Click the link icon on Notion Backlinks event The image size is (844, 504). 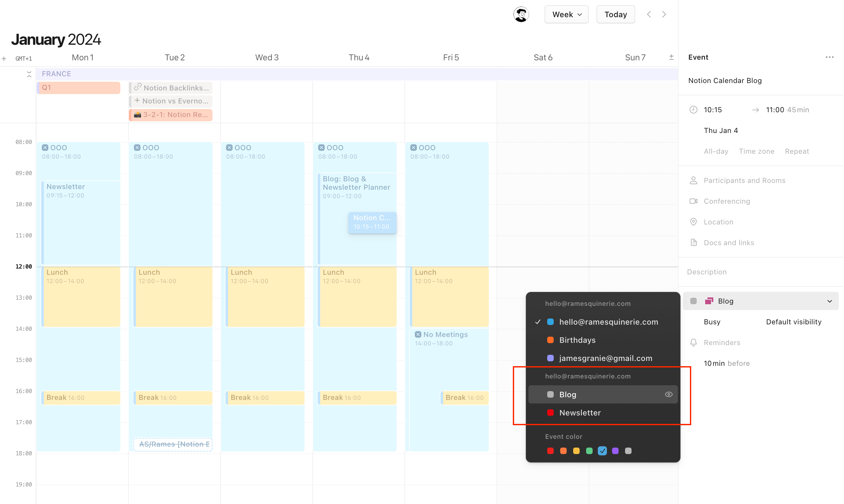137,87
